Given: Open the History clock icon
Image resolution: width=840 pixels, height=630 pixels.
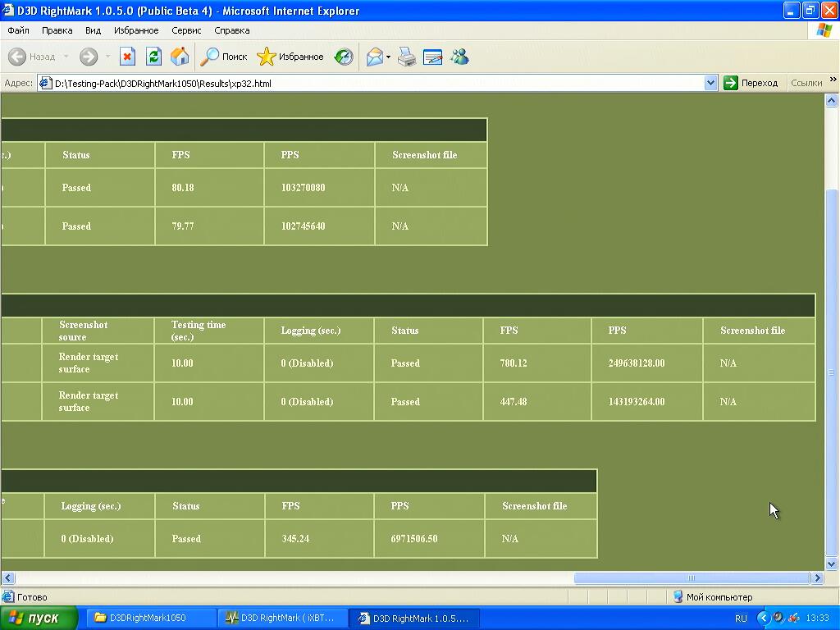Looking at the screenshot, I should pyautogui.click(x=344, y=57).
